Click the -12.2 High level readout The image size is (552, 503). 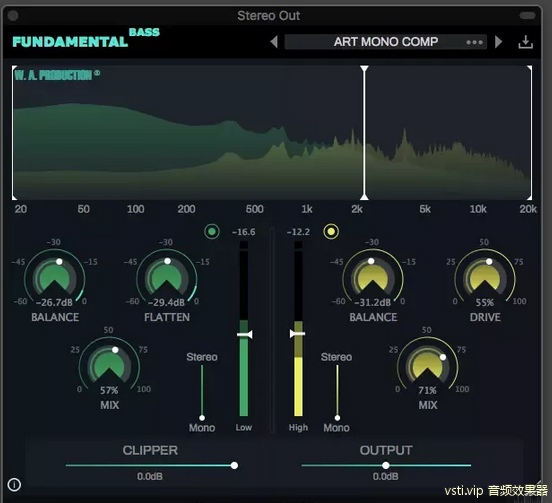coord(298,232)
